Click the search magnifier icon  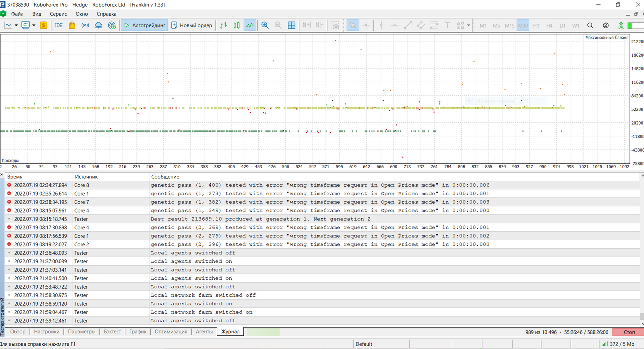(590, 25)
